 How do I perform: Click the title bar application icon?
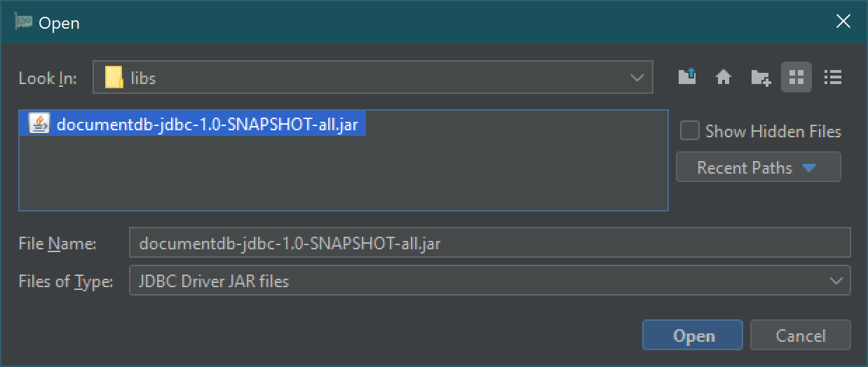[x=24, y=22]
